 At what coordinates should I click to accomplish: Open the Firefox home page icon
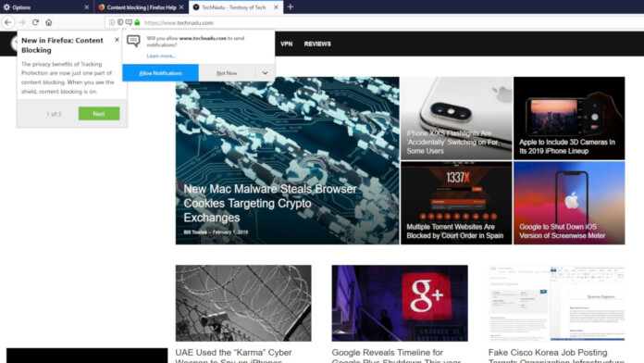pyautogui.click(x=49, y=22)
